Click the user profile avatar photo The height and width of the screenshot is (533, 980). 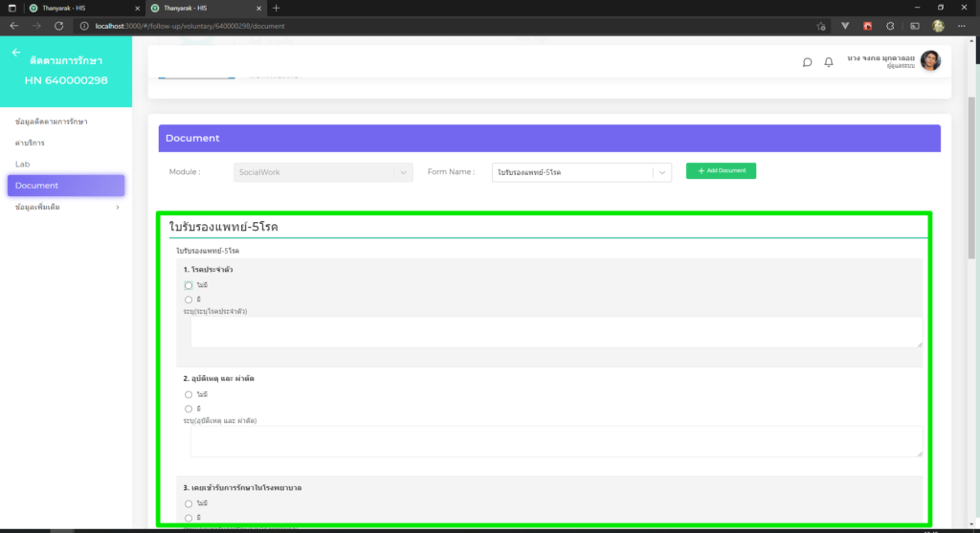point(930,60)
